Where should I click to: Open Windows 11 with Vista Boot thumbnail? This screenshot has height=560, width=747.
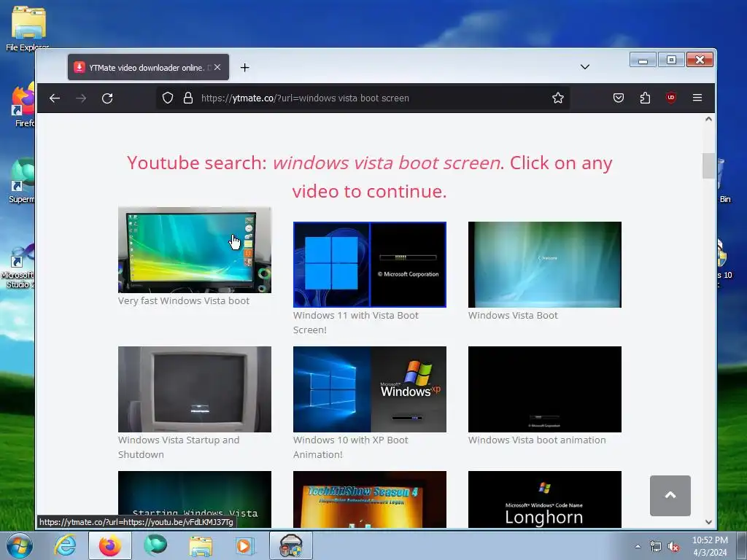pyautogui.click(x=370, y=264)
